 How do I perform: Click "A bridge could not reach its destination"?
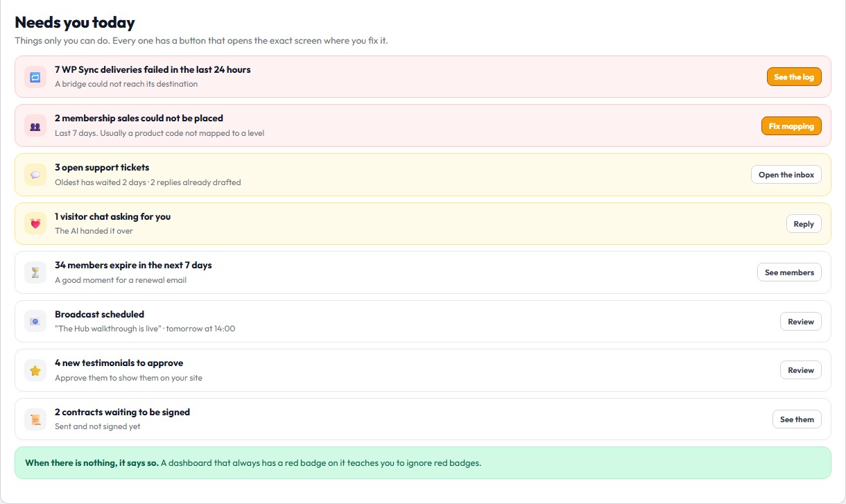pyautogui.click(x=126, y=84)
